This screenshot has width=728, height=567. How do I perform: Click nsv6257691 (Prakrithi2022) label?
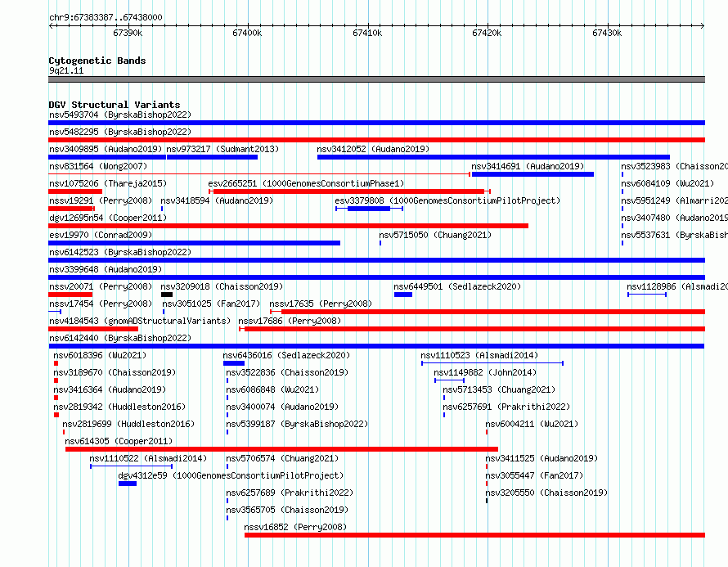pyautogui.click(x=506, y=407)
